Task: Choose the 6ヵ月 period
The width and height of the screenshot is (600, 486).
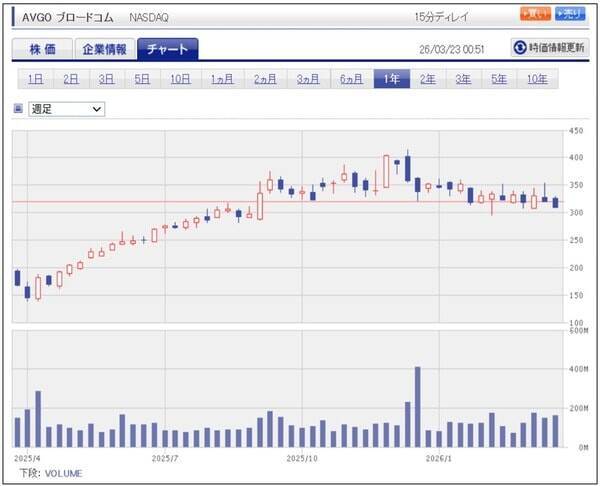Action: coord(351,79)
